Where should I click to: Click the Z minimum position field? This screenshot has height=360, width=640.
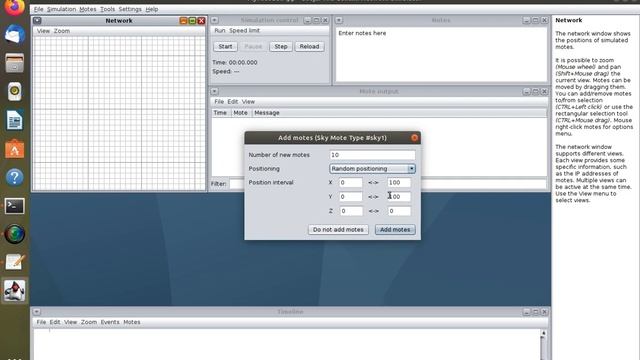coord(351,211)
